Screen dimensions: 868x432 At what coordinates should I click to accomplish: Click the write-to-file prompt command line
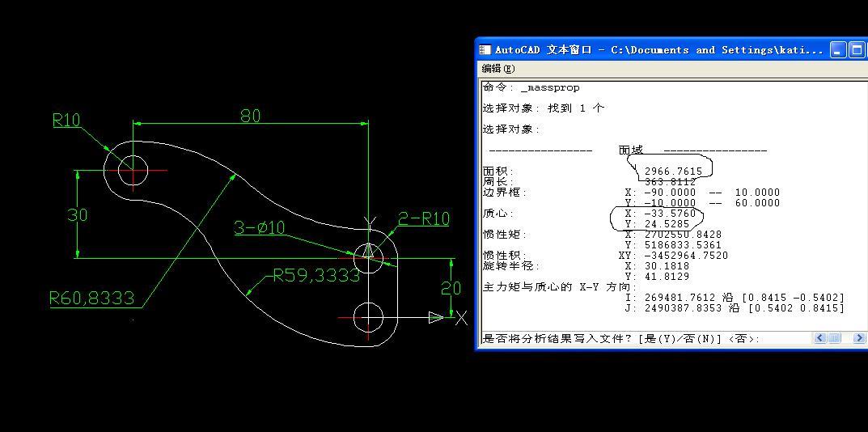pyautogui.click(x=621, y=338)
